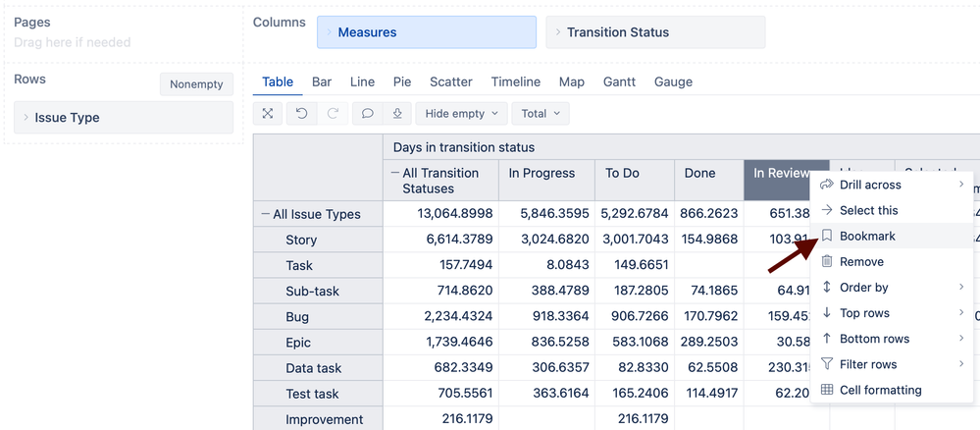Image resolution: width=980 pixels, height=430 pixels.
Task: Click the To Do column header
Action: [635, 181]
